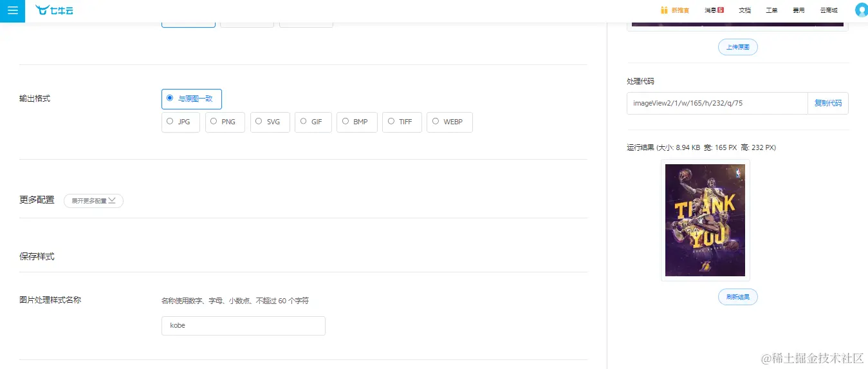Viewport: 868px width, 369px height.
Task: Click 复制代码 to copy code
Action: [x=827, y=103]
